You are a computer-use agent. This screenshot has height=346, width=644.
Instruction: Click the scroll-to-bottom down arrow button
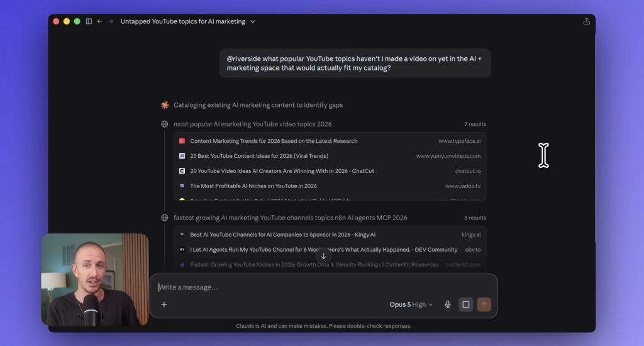[x=324, y=256]
